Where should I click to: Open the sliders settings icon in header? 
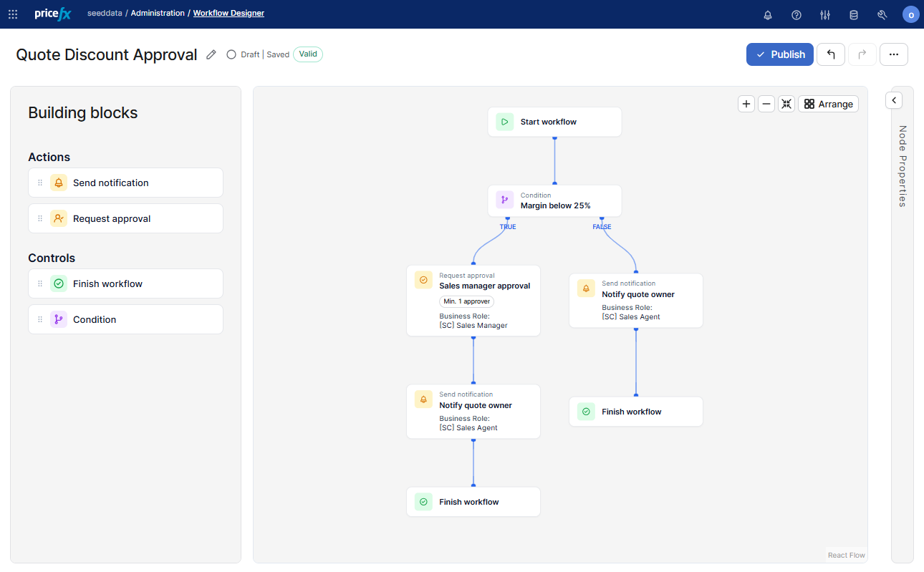point(825,14)
